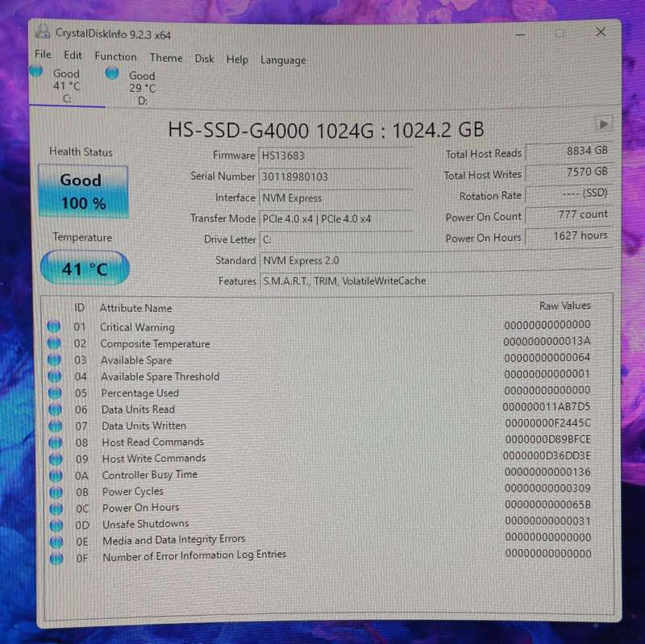Click the Serial Number field 30118980103
Viewport: 645px width, 644px height.
tap(335, 177)
